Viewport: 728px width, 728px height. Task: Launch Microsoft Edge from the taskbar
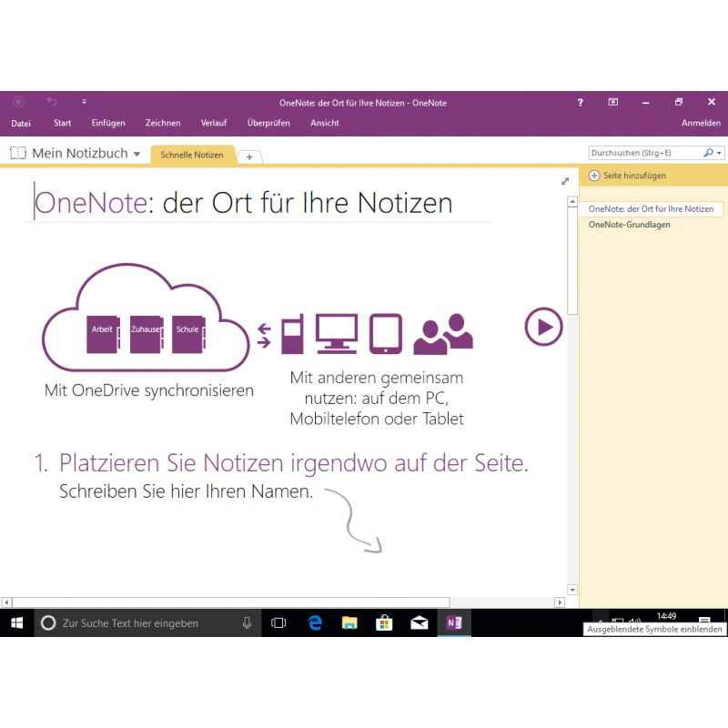(315, 622)
